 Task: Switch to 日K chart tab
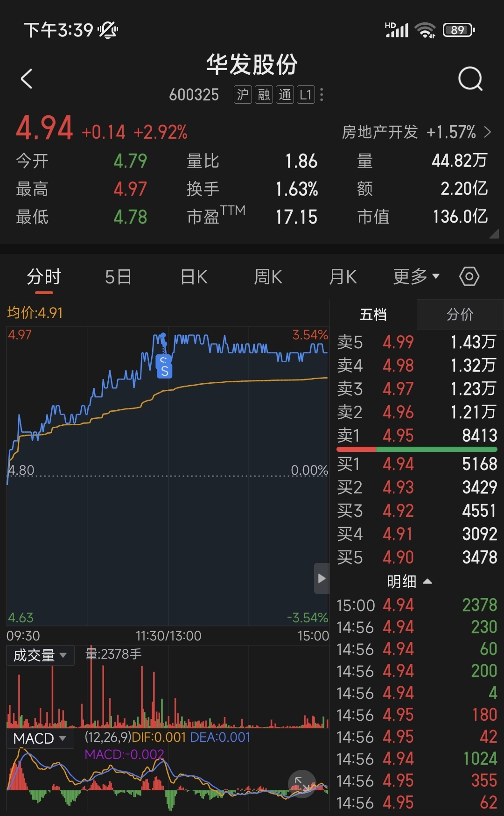pos(194,277)
